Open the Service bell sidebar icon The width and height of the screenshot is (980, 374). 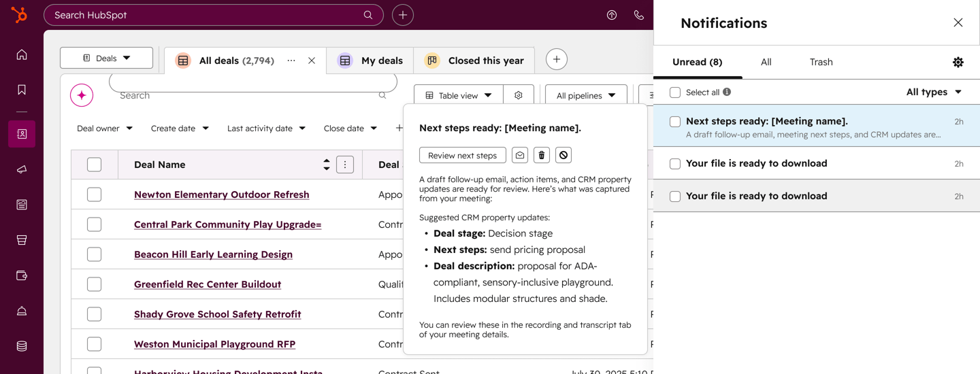(22, 311)
